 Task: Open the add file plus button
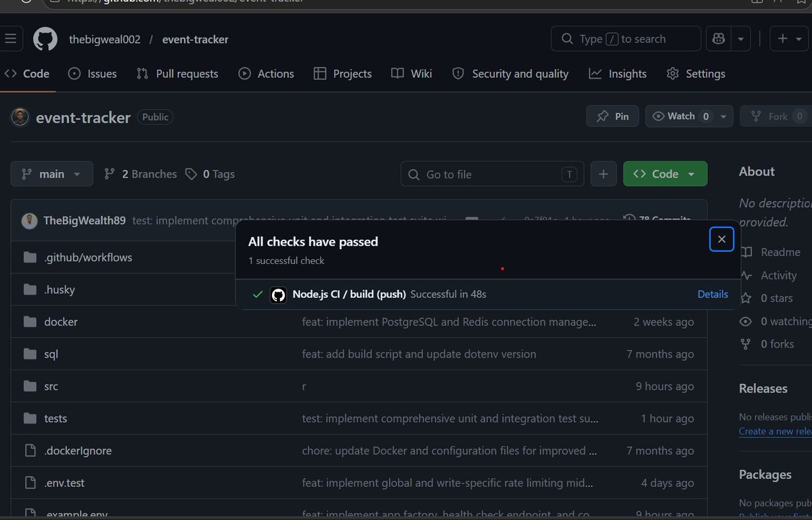603,174
